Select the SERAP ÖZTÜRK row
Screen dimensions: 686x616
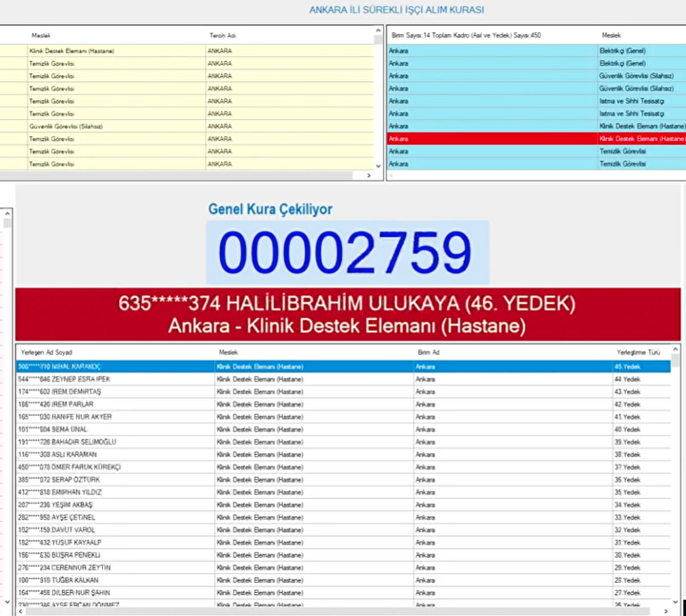coord(343,480)
